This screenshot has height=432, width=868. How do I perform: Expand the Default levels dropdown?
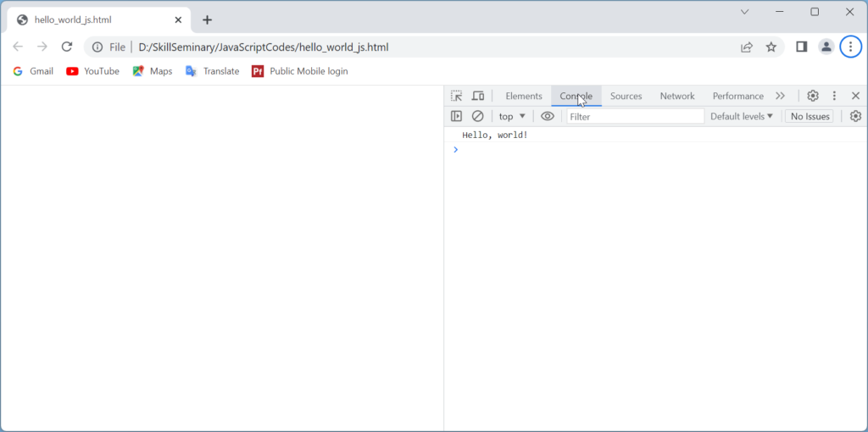pyautogui.click(x=741, y=116)
